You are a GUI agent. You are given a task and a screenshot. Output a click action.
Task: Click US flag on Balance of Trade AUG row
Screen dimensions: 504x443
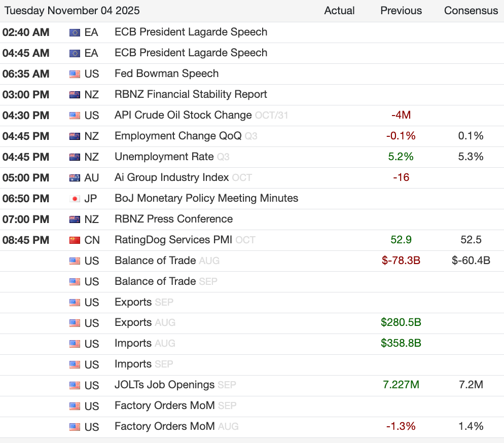coord(75,261)
